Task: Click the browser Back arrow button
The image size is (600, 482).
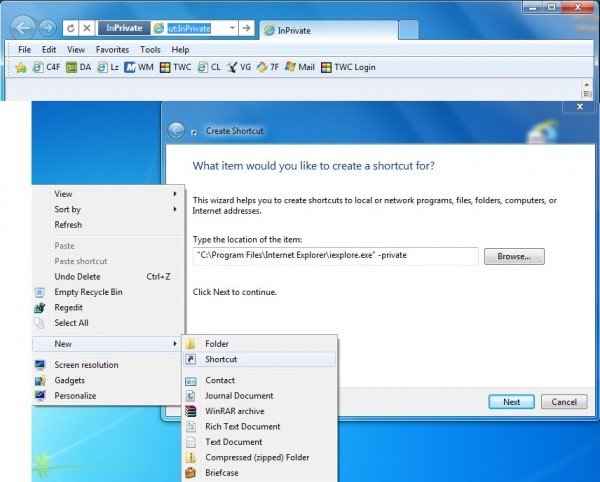Action: click(23, 28)
